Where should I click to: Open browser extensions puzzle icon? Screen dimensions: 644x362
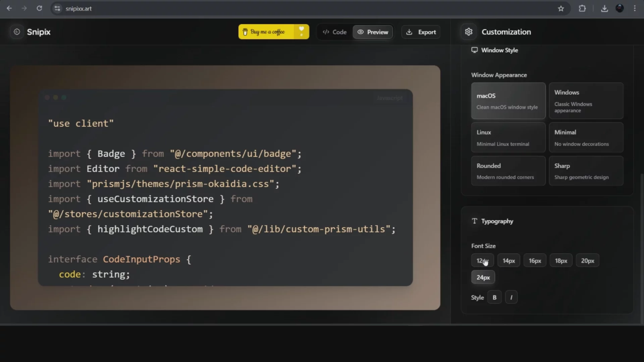coord(582,9)
